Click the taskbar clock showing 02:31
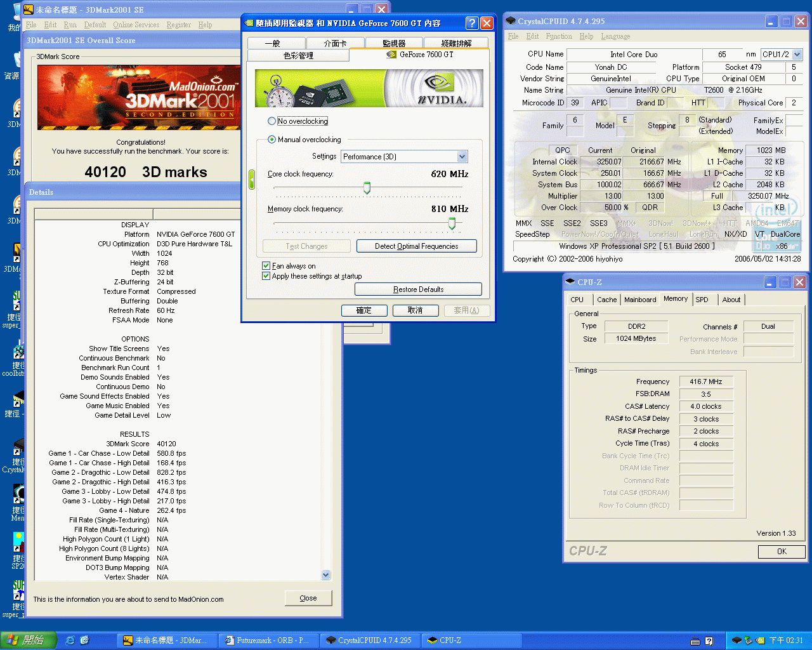Viewport: 812px width, 650px height. [786, 640]
